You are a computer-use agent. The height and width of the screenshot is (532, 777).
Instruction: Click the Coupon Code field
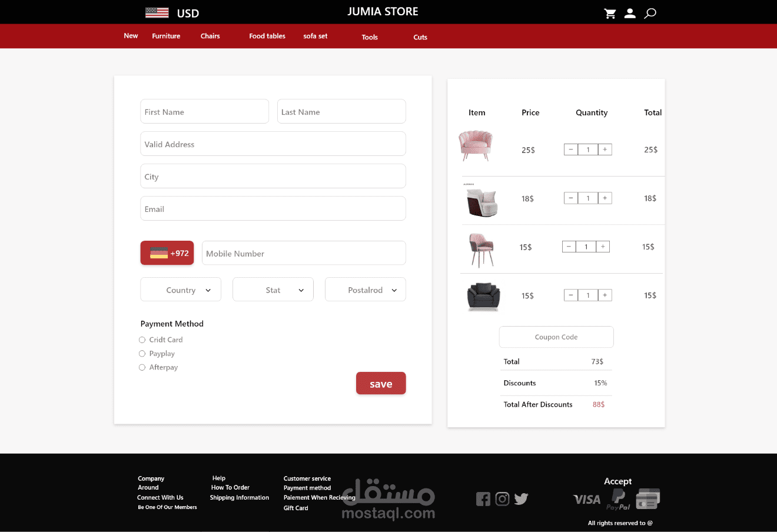(x=556, y=337)
